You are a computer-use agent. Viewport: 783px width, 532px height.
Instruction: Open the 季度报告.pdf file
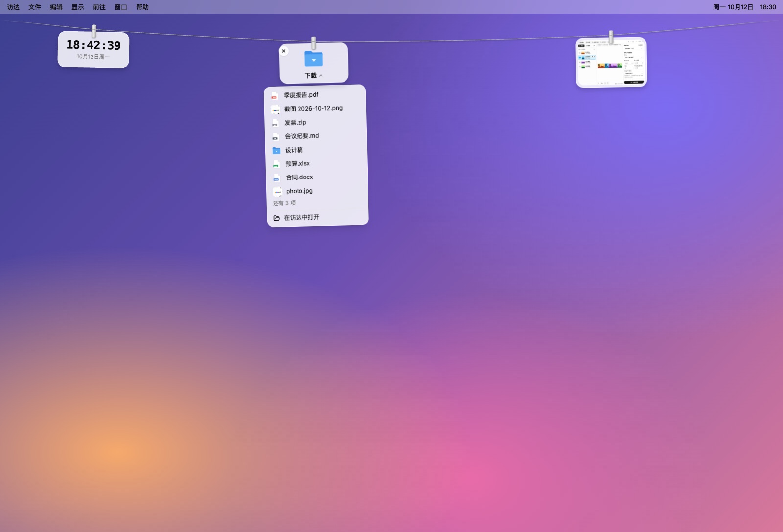[x=315, y=95]
